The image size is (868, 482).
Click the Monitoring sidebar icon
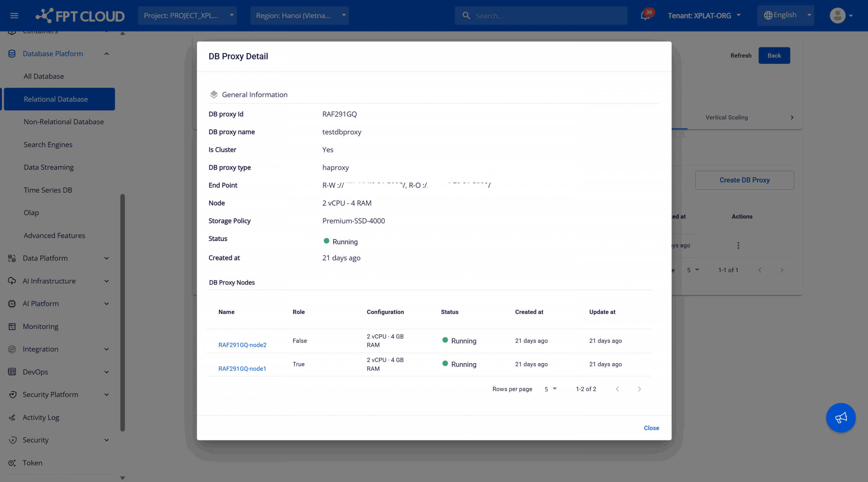[12, 326]
